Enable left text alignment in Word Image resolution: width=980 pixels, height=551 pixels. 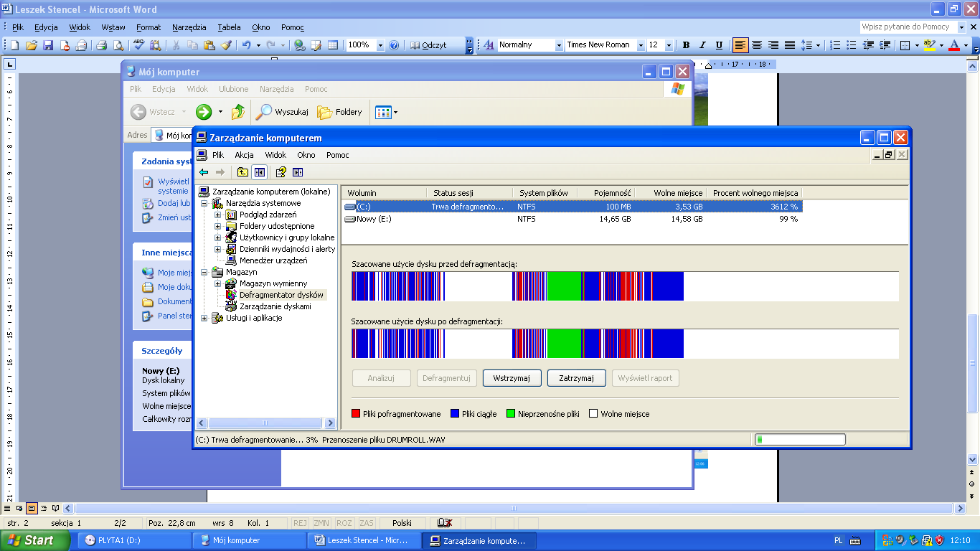point(740,45)
